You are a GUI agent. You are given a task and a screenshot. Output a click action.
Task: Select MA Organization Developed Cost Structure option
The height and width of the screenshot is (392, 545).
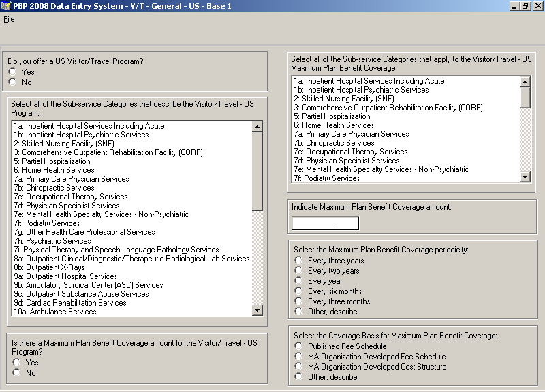click(x=298, y=367)
